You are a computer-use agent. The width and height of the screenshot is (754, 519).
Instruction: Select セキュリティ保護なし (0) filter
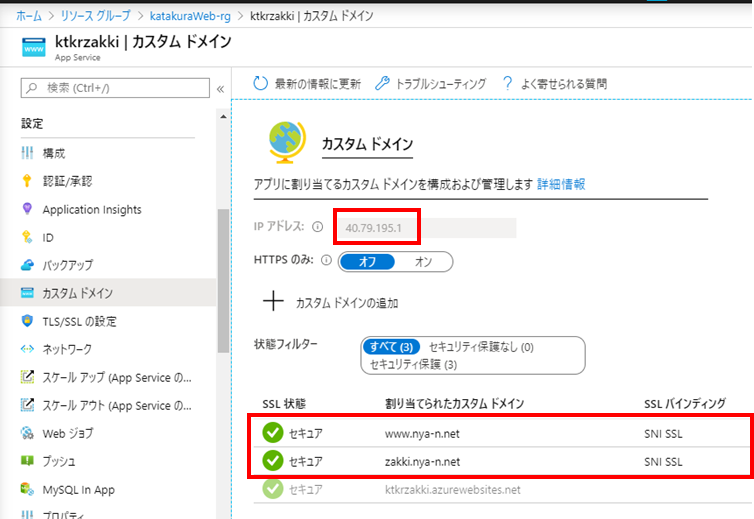pos(481,347)
